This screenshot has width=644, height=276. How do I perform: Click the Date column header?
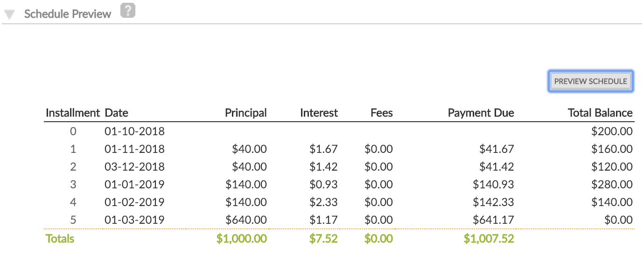tap(116, 112)
